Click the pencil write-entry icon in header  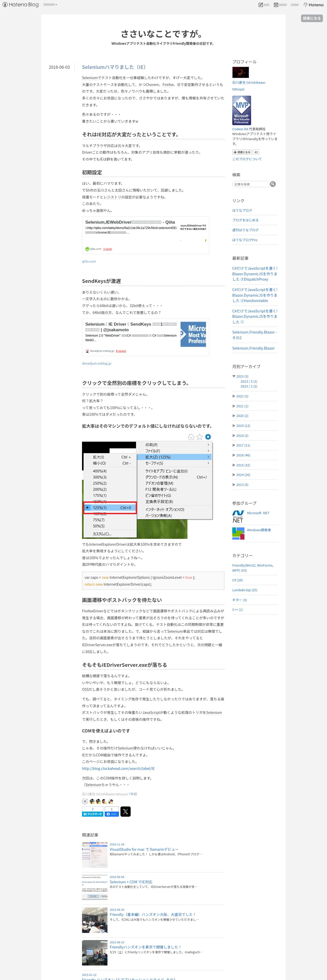(x=261, y=5)
